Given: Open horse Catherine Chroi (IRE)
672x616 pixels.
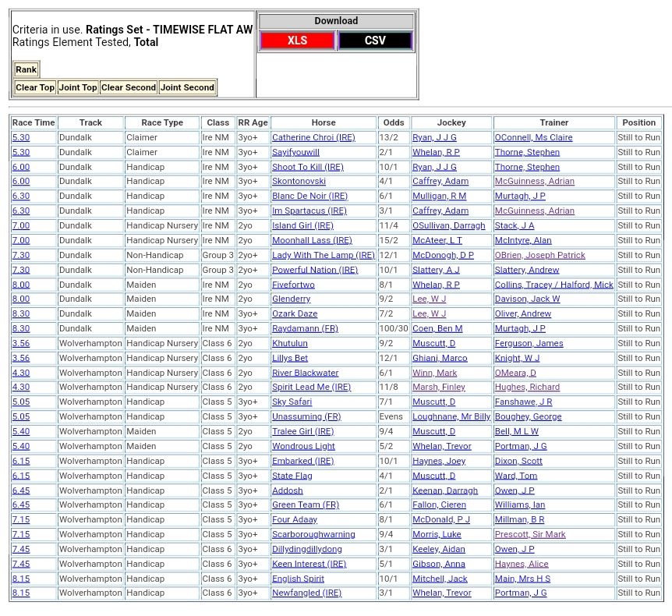Looking at the screenshot, I should tap(313, 137).
